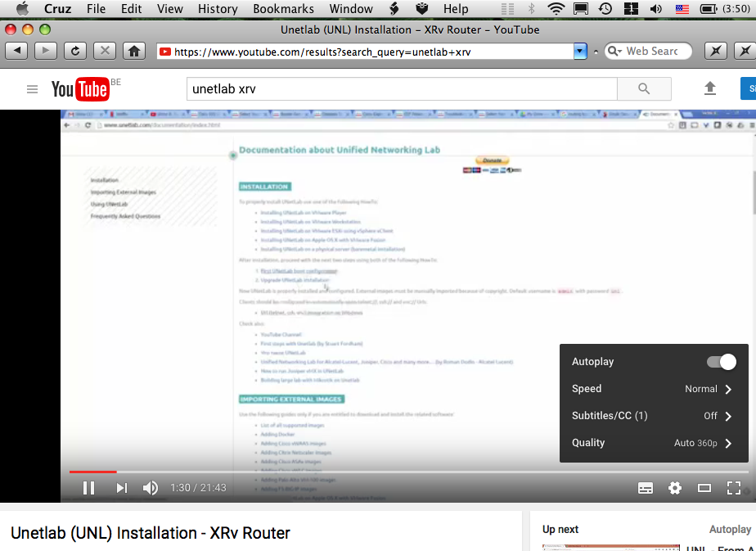This screenshot has height=551, width=756.
Task: Click the AirPlay display menu bar icon
Action: [x=581, y=9]
